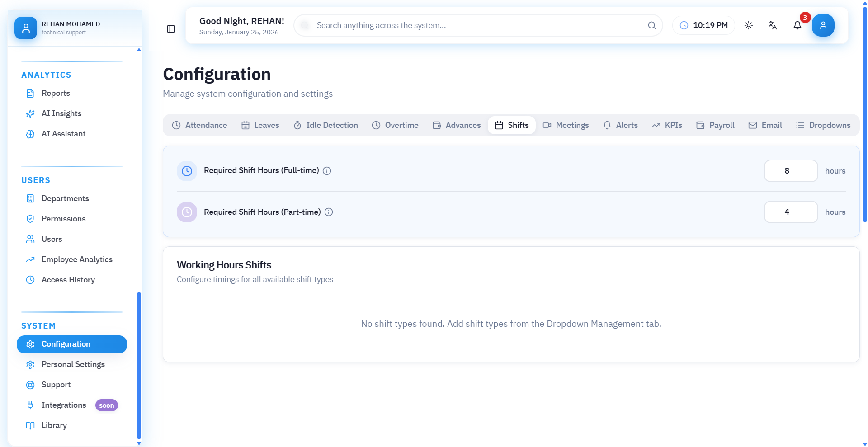Click the Part-time hours input field
Image resolution: width=868 pixels, height=447 pixels.
[791, 212]
